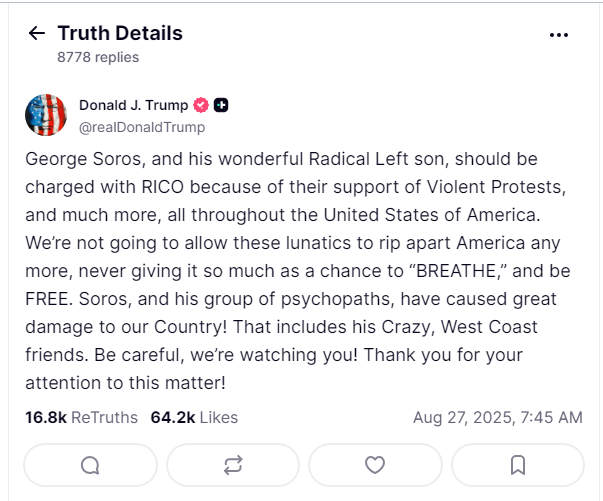
Task: ReTruth the post with the arrows icon
Action: tap(233, 465)
